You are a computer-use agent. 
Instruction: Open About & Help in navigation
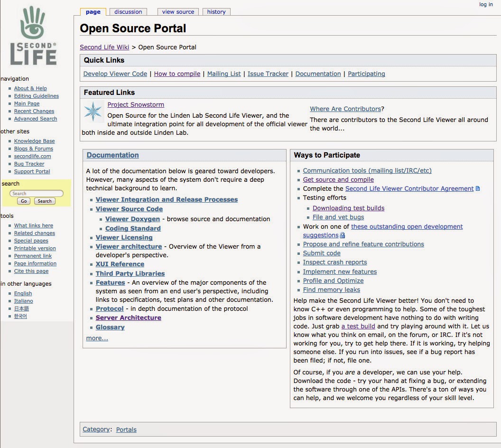point(30,89)
